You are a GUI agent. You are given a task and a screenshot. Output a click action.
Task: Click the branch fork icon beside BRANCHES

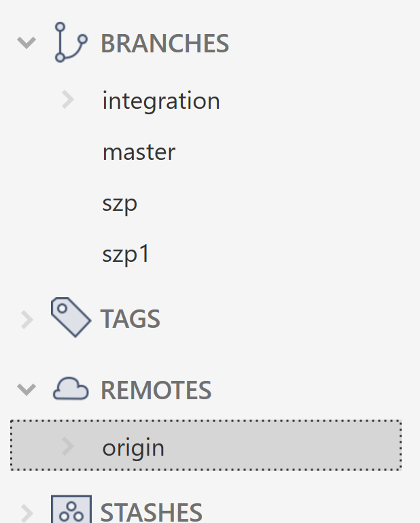tap(71, 42)
